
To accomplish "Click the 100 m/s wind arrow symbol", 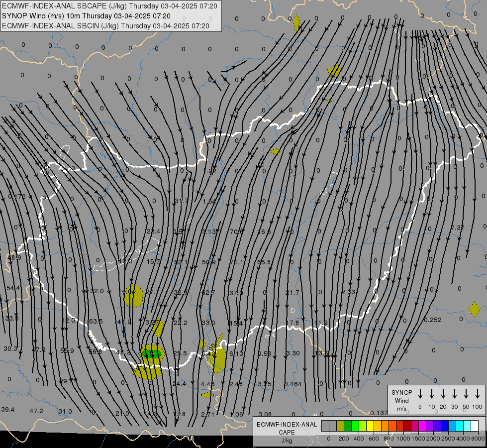I will (478, 393).
